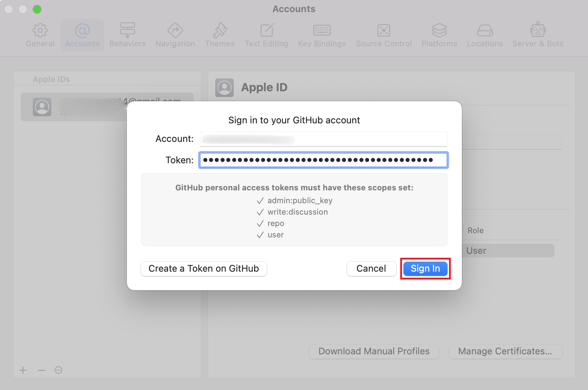Click the user scope text
The height and width of the screenshot is (390, 588).
[275, 235]
